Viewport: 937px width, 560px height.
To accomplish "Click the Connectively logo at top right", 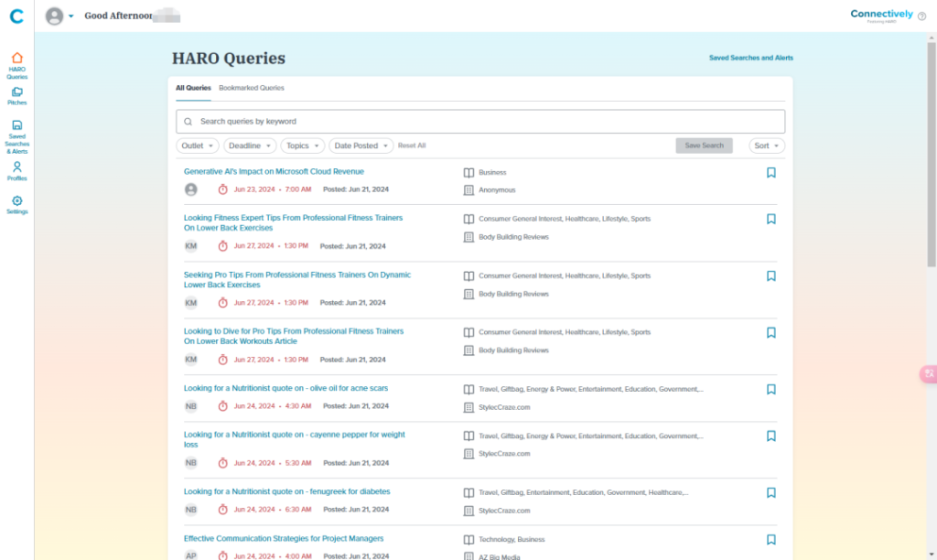I will pyautogui.click(x=881, y=15).
